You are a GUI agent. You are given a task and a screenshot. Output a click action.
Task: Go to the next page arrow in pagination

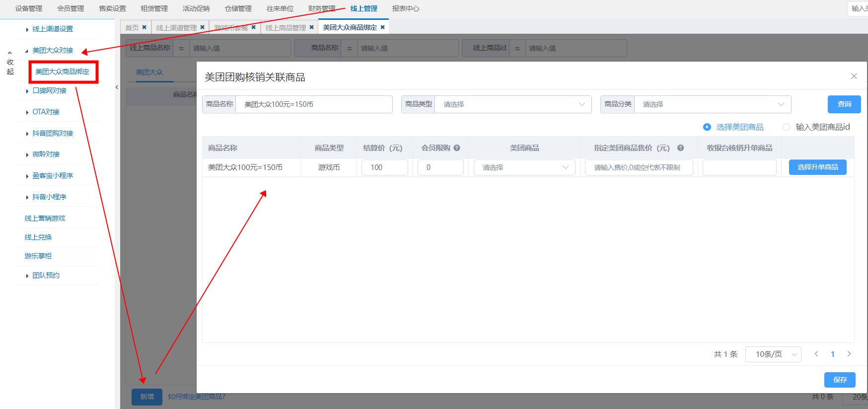click(x=849, y=354)
